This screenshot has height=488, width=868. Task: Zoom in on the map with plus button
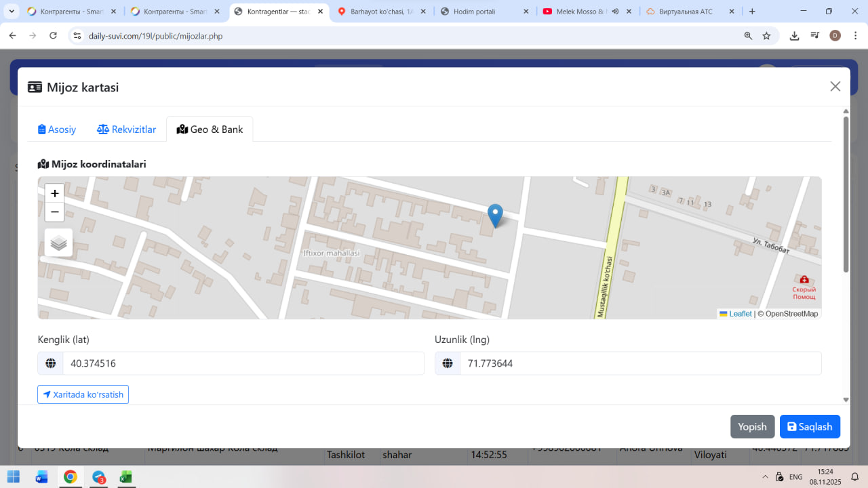(55, 193)
